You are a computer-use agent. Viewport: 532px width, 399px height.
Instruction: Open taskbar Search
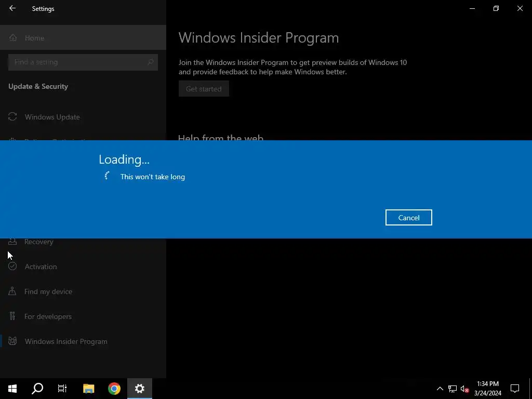click(37, 389)
